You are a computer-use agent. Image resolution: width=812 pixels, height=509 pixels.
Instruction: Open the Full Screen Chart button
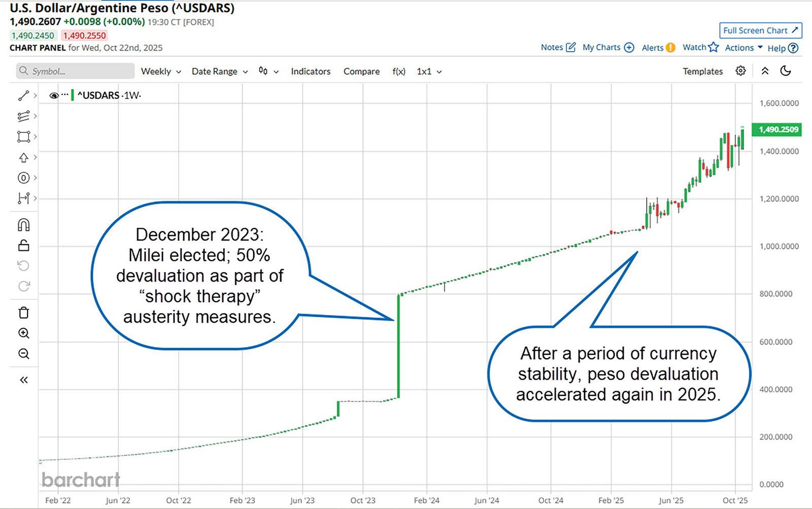tap(760, 30)
